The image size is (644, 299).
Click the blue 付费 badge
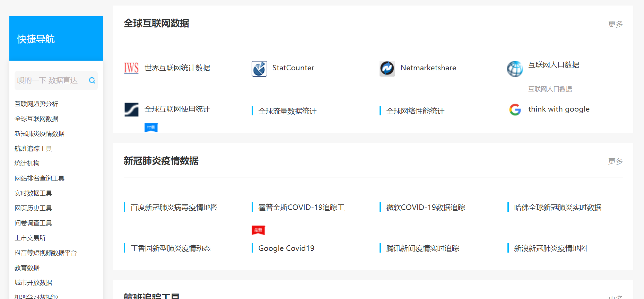tap(151, 127)
